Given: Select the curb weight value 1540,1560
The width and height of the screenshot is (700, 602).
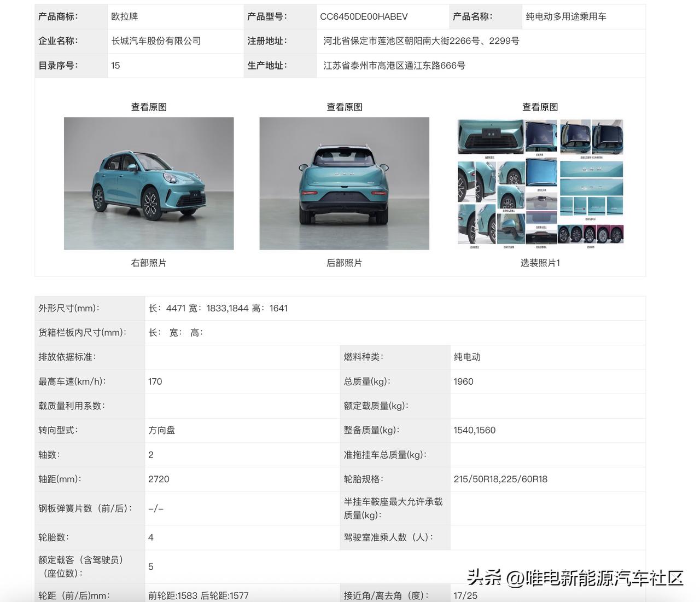Looking at the screenshot, I should pos(475,430).
